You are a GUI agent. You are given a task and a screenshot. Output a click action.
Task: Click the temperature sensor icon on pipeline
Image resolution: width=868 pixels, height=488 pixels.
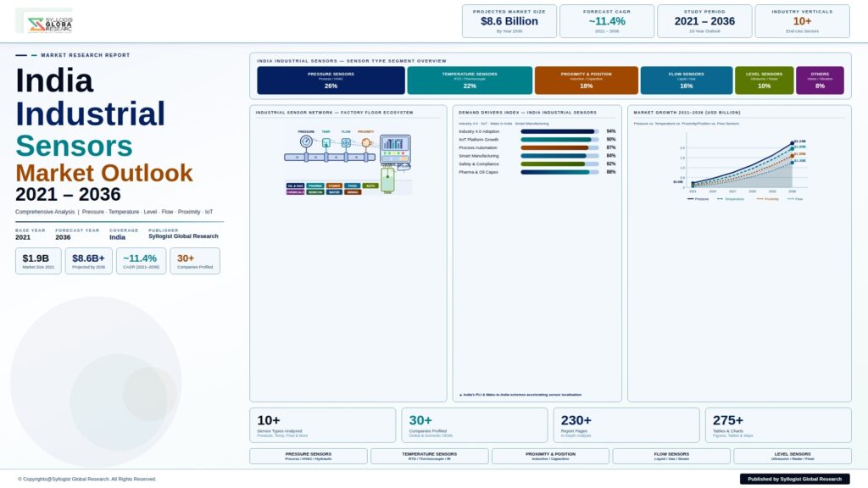pos(326,142)
